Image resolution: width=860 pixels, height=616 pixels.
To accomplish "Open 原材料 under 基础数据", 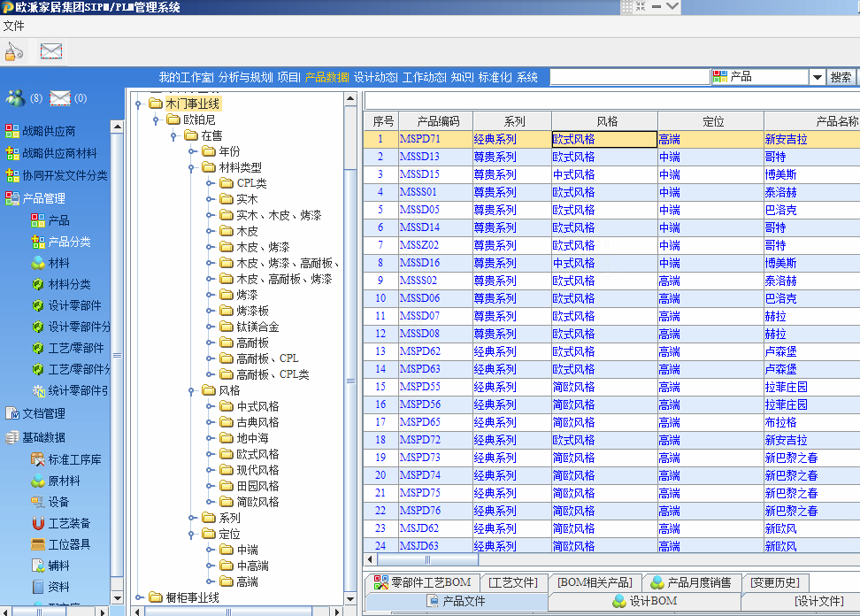I will click(x=64, y=481).
